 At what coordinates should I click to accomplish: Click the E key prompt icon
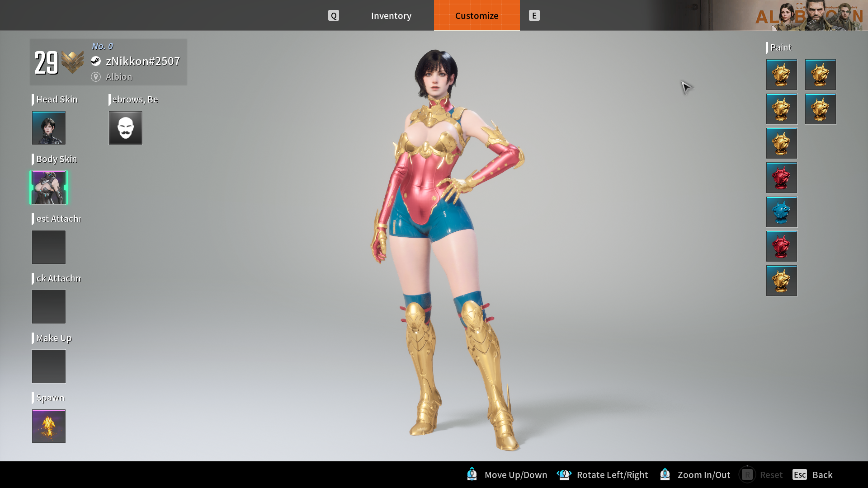click(x=534, y=15)
